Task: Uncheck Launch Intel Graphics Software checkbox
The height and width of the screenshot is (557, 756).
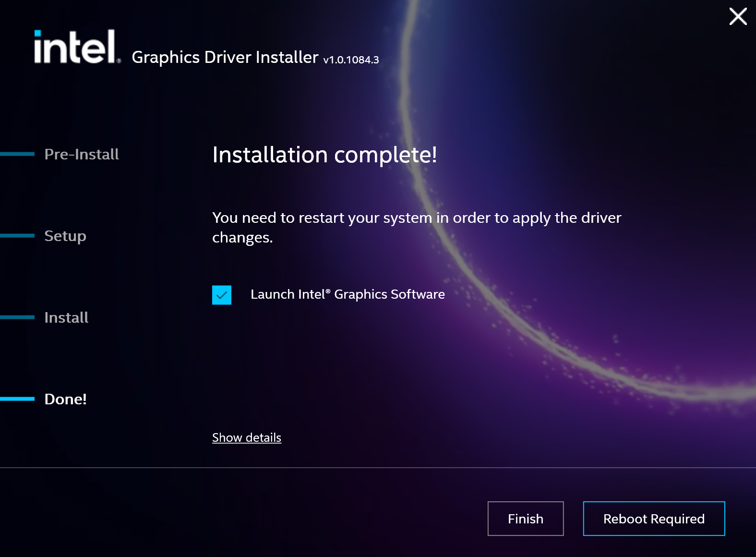Action: click(222, 295)
